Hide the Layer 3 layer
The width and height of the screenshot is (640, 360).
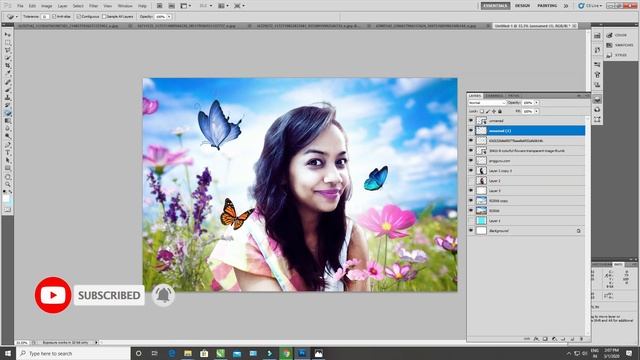pos(471,191)
